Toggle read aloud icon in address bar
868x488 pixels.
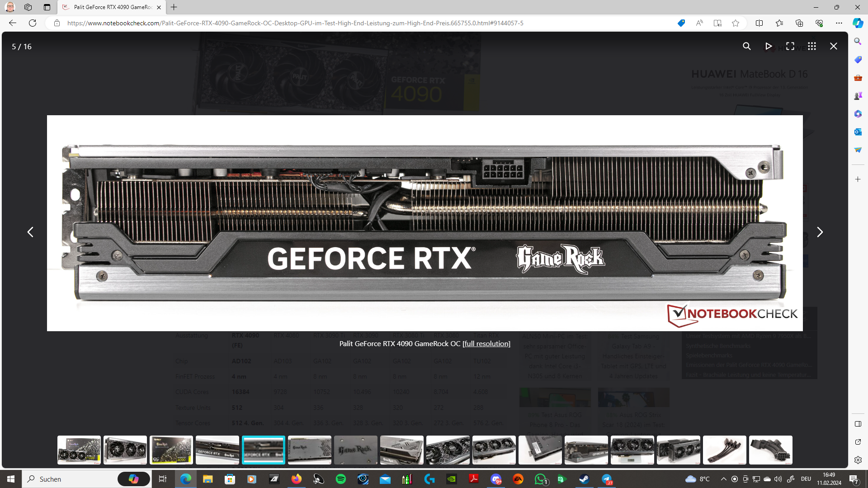(x=699, y=23)
